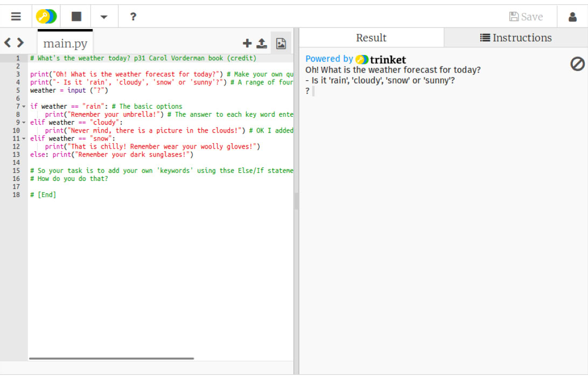Image resolution: width=588 pixels, height=378 pixels.
Task: Go to previous file tab arrow
Action: 8,43
